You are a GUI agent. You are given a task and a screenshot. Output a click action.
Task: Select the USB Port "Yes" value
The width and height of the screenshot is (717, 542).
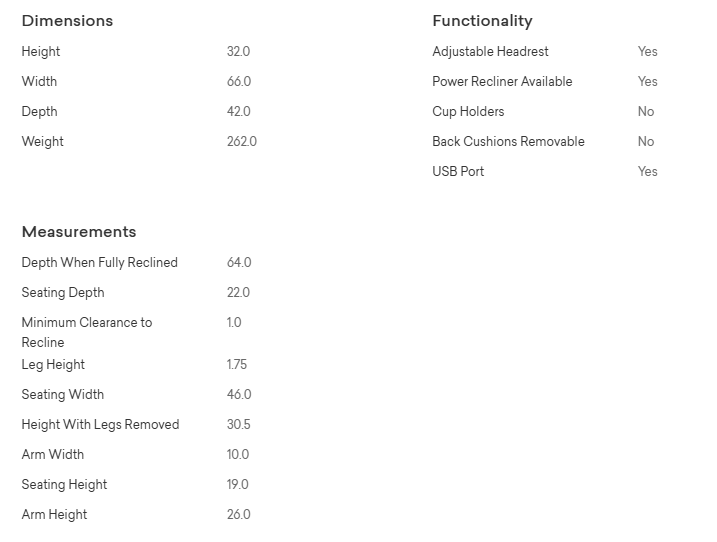[648, 172]
